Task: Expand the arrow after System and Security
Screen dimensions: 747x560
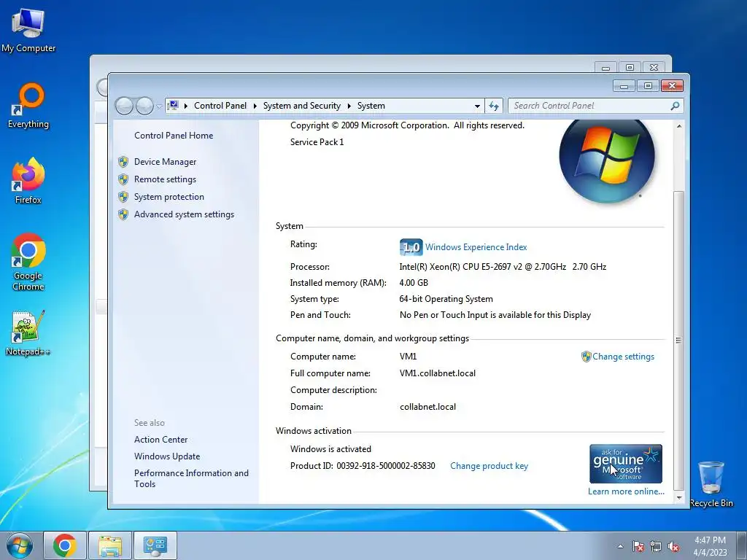Action: coord(349,106)
